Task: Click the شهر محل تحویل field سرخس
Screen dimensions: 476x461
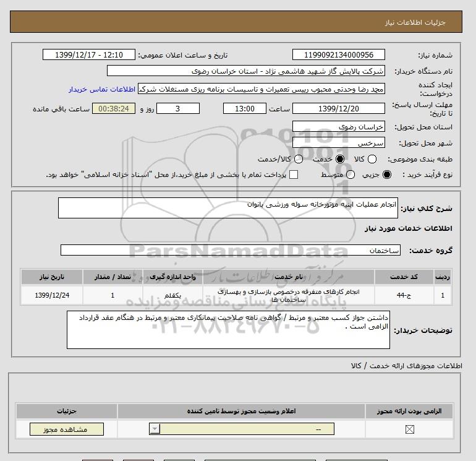Action: coord(339,143)
